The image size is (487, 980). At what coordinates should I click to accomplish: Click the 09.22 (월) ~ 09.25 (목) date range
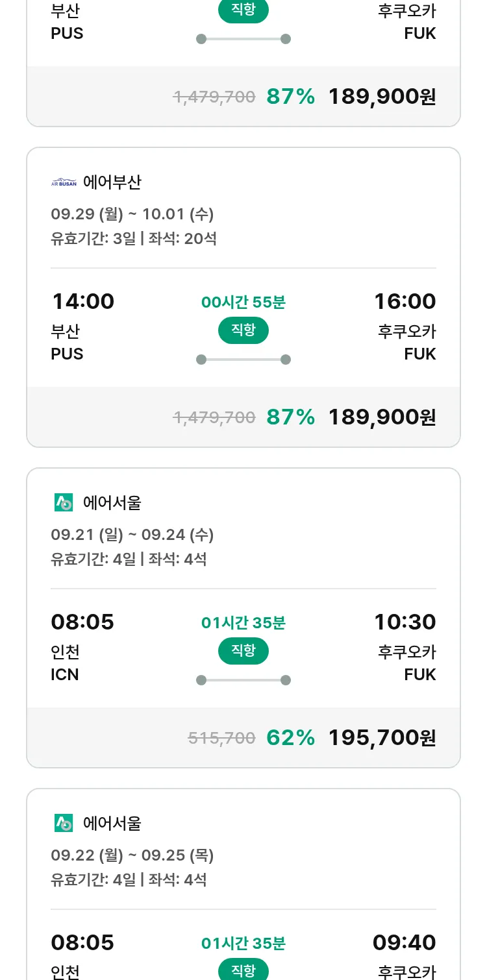(132, 855)
